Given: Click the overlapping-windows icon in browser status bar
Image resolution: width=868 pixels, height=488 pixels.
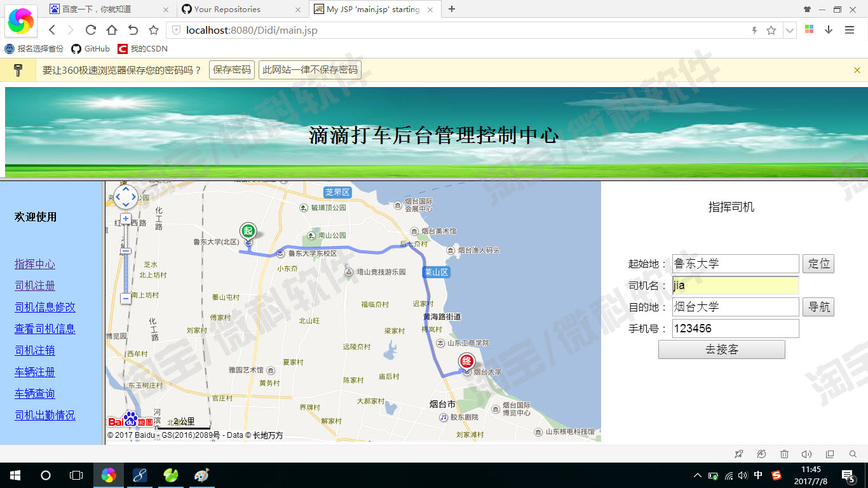Looking at the screenshot, I should (x=830, y=454).
